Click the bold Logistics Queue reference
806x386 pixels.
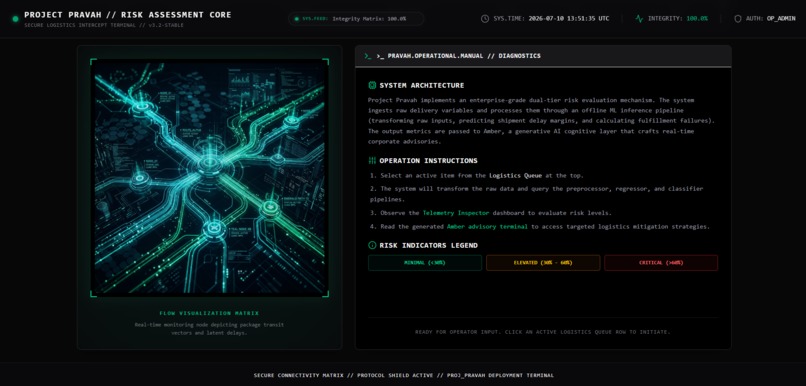[x=515, y=176]
